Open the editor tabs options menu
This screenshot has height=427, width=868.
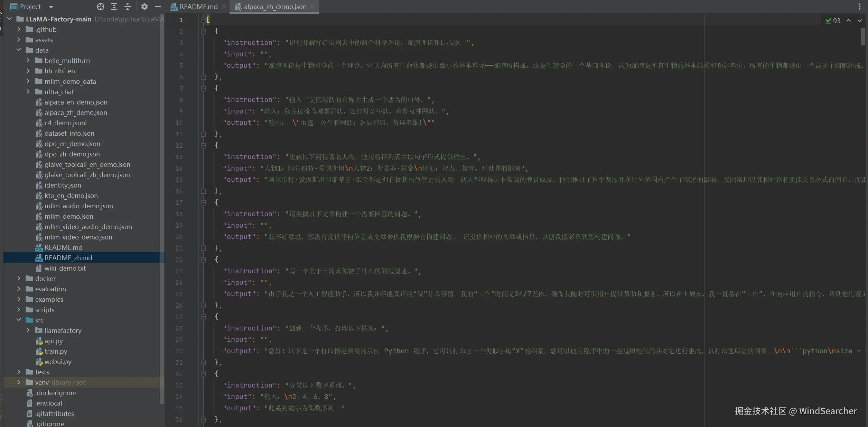click(x=859, y=7)
